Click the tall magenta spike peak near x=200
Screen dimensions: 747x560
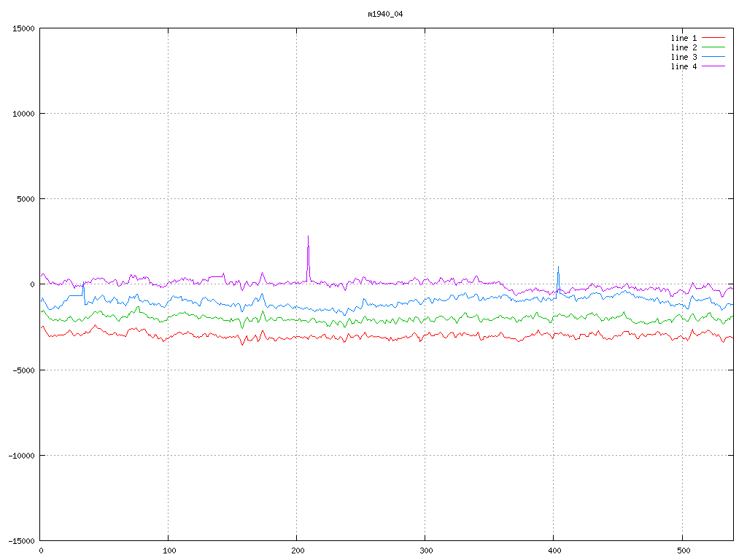308,236
